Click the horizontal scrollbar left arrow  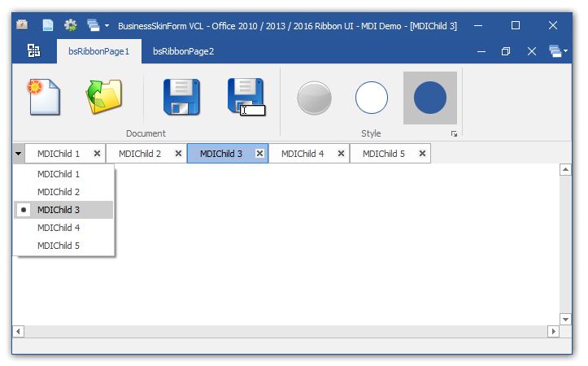19,332
